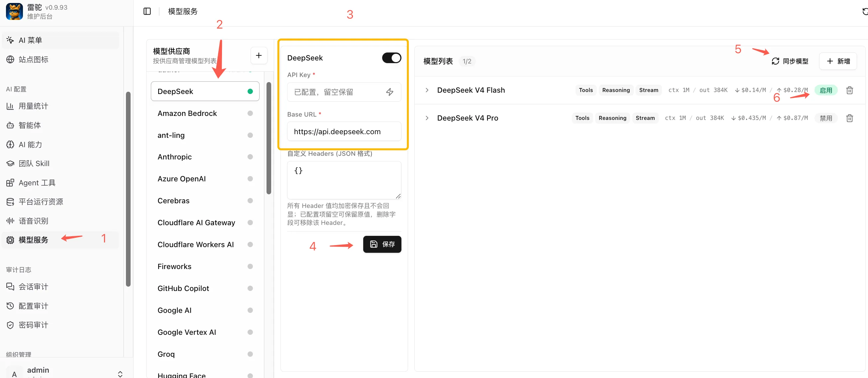868x378 pixels.
Task: Open Agent 工具 page
Action: point(61,183)
